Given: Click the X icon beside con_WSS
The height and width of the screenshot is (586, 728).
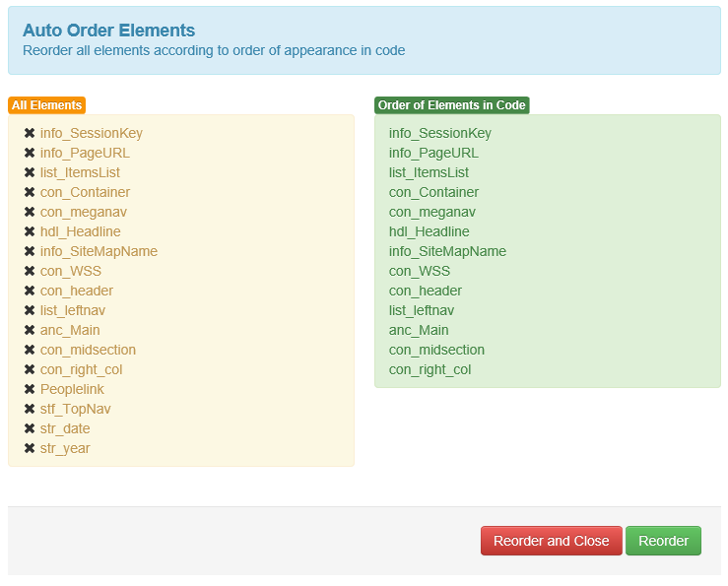Looking at the screenshot, I should pos(30,271).
